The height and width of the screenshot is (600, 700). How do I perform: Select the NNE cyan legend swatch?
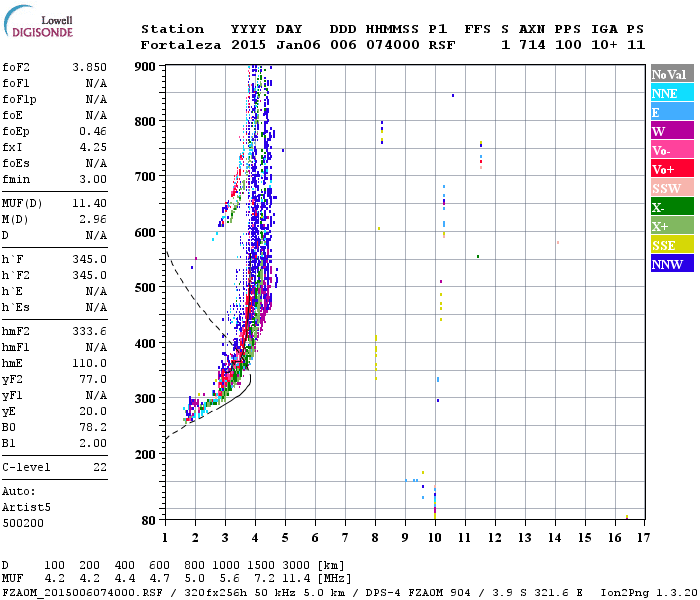(x=672, y=93)
